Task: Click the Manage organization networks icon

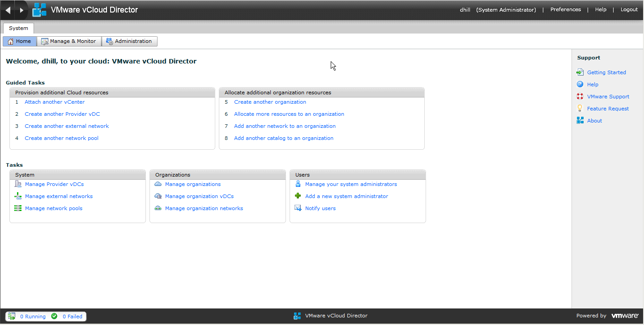Action: tap(158, 208)
